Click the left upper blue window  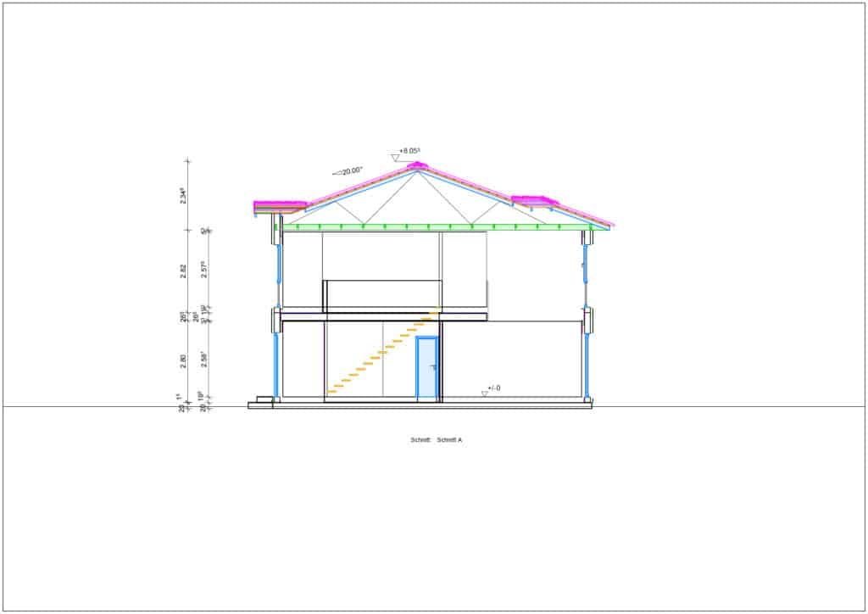pyautogui.click(x=277, y=265)
